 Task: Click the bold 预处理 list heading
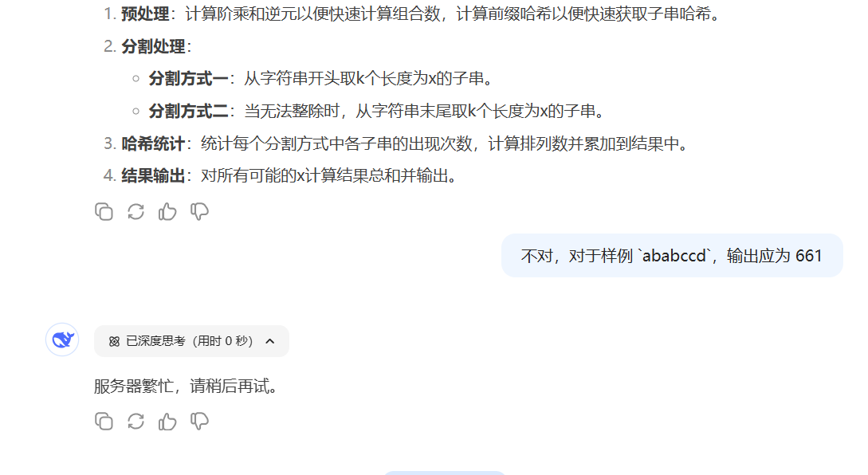coord(145,14)
